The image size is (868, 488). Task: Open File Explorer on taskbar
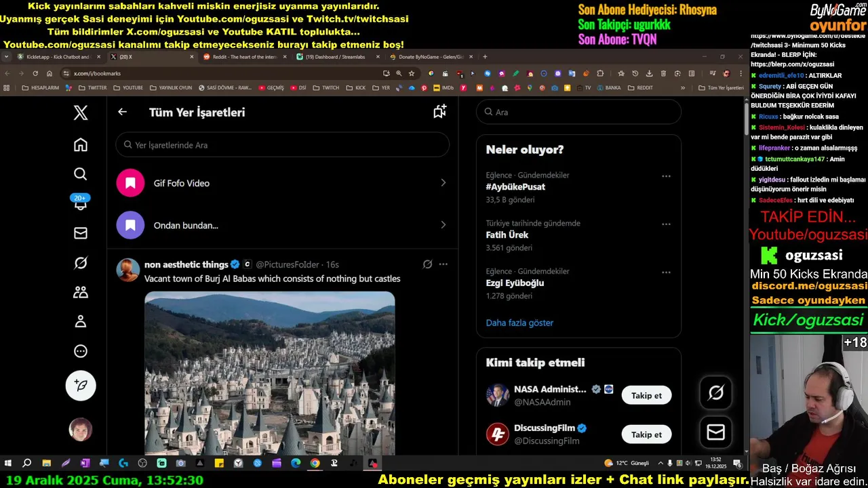[x=46, y=464]
